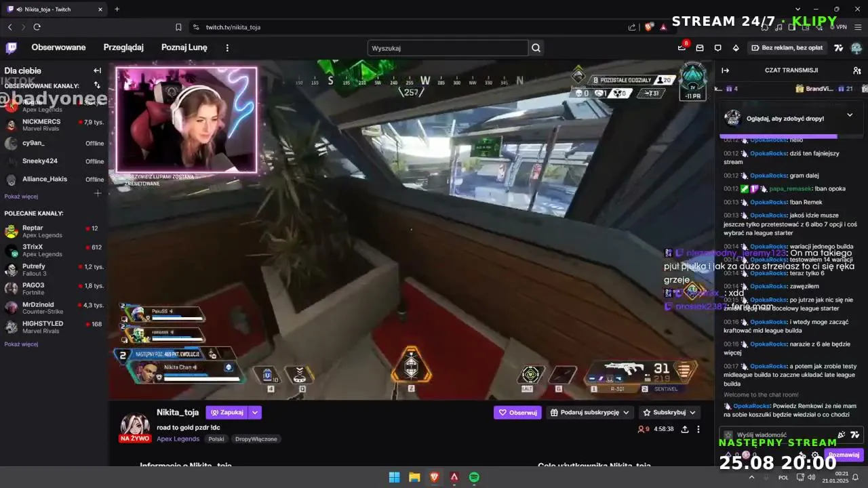Click the share stream icon

[x=685, y=429]
